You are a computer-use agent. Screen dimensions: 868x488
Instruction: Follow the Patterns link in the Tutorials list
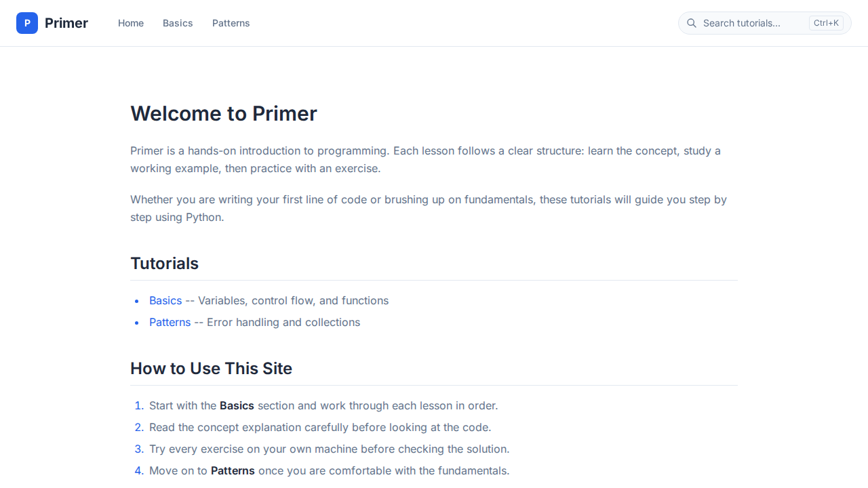(170, 322)
